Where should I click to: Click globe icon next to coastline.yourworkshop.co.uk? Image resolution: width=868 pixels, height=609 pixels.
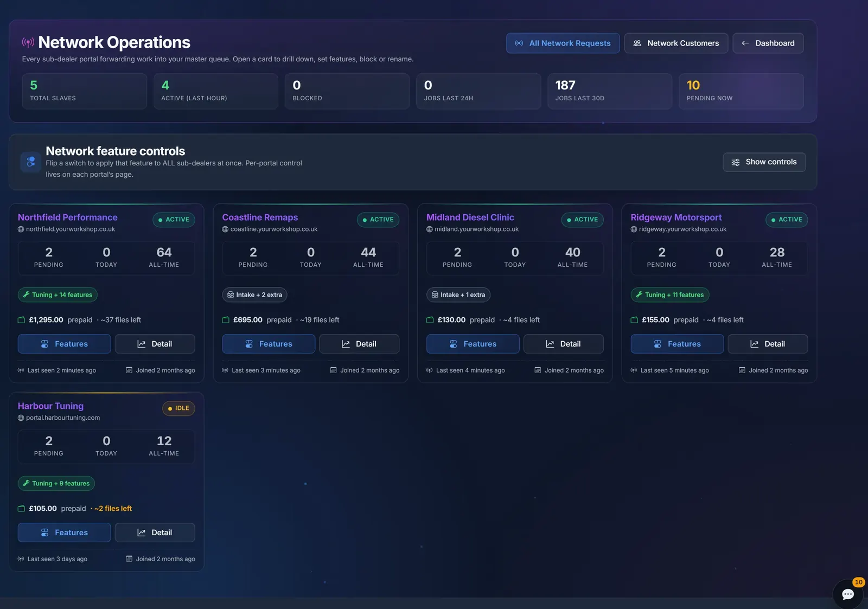[225, 229]
